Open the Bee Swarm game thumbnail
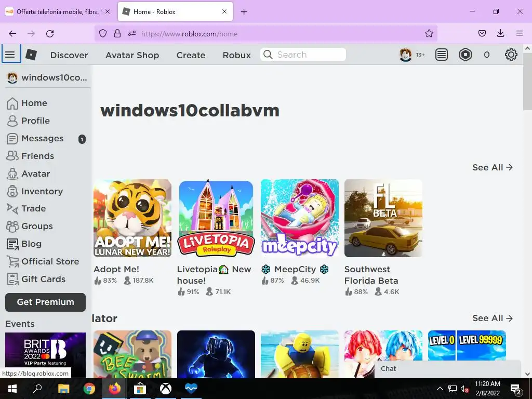532x399 pixels. 132,354
